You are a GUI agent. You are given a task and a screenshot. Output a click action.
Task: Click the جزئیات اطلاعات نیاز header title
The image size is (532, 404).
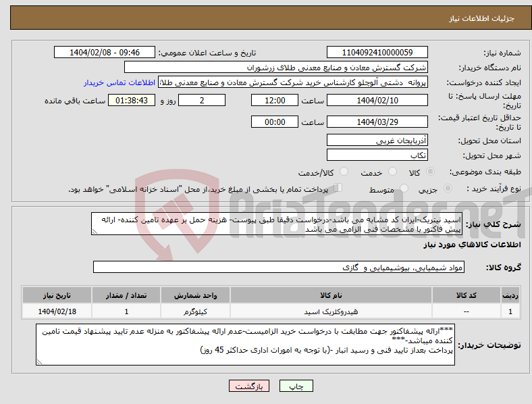pyautogui.click(x=482, y=18)
